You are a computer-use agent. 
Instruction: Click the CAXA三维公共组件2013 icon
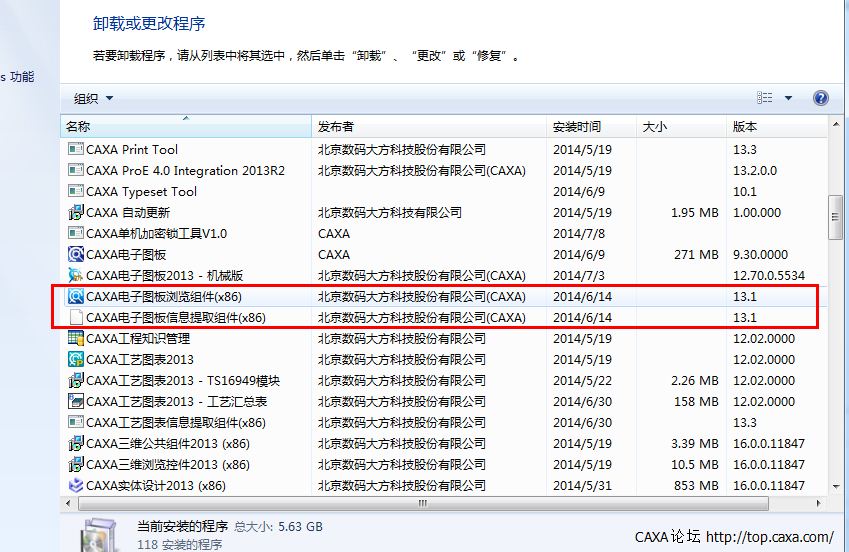pos(76,443)
